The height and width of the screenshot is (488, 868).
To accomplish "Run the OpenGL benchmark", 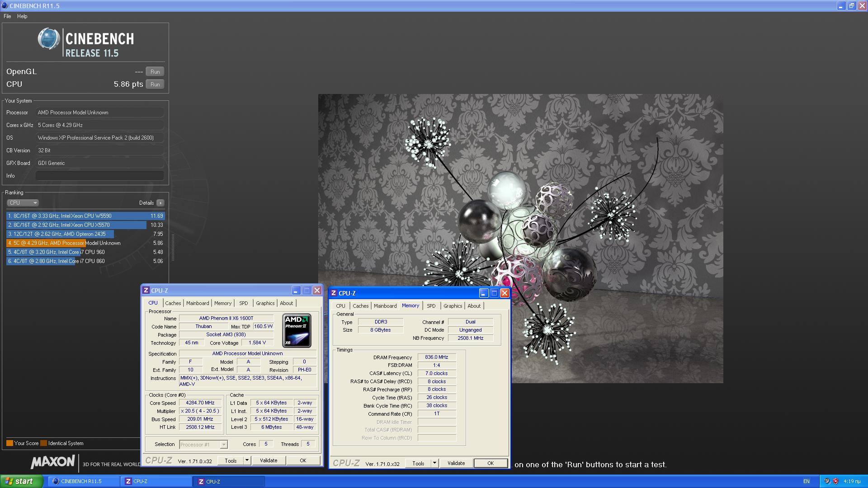I will click(x=155, y=72).
